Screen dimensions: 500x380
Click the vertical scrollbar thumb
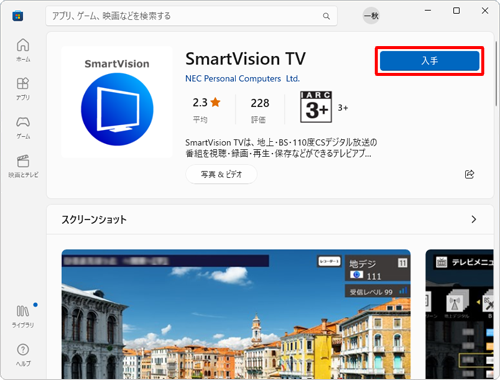click(x=496, y=73)
